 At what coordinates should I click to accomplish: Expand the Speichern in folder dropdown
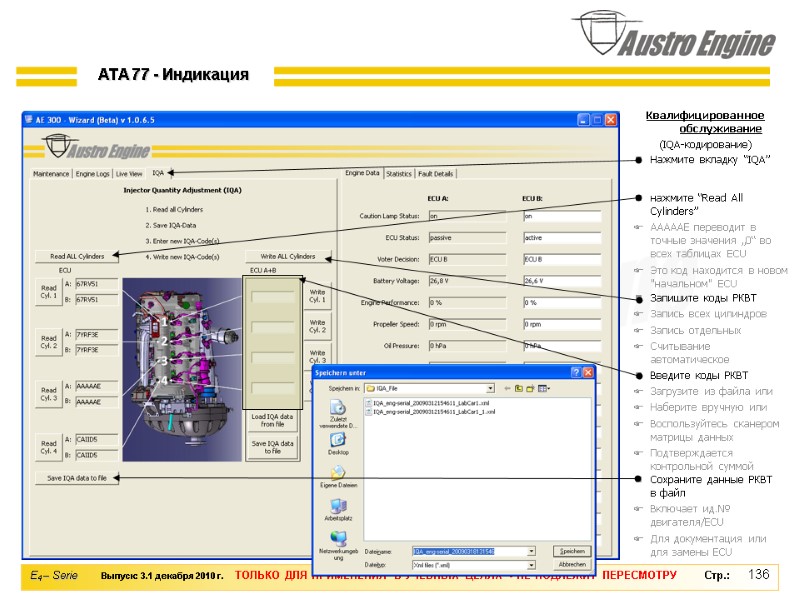490,388
